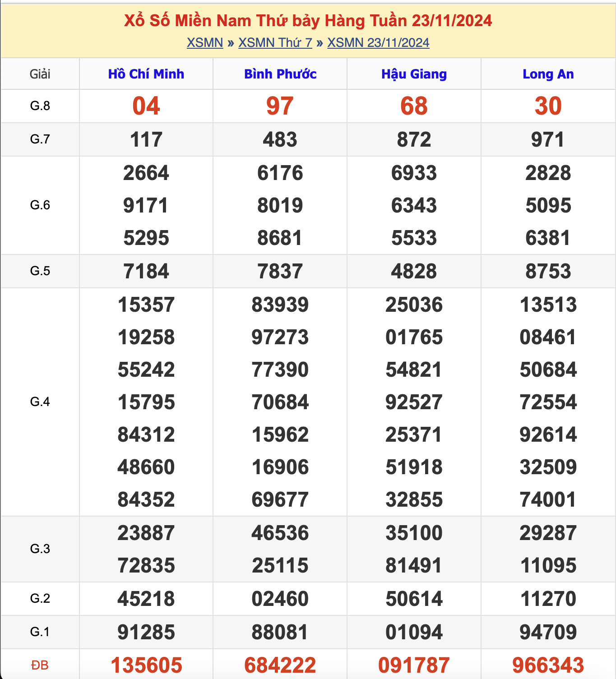This screenshot has height=679, width=616.
Task: Click G.6 number 8019
Action: 280,205
